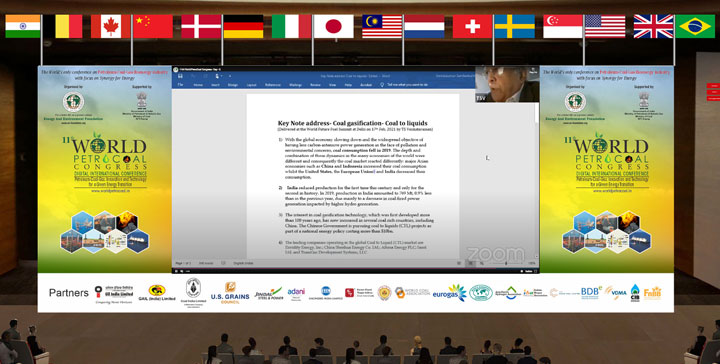Image resolution: width=720 pixels, height=364 pixels.
Task: Adjust the Word zoom slider in the status bar
Action: [x=506, y=263]
